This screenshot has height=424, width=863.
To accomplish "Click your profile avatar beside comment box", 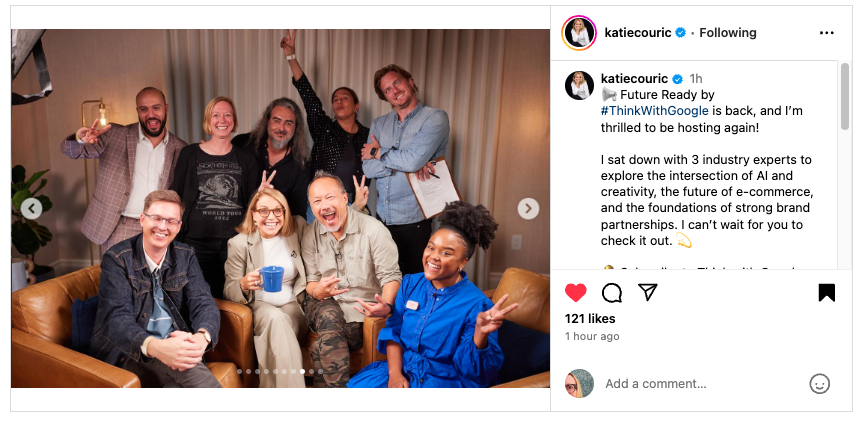I will pos(580,383).
